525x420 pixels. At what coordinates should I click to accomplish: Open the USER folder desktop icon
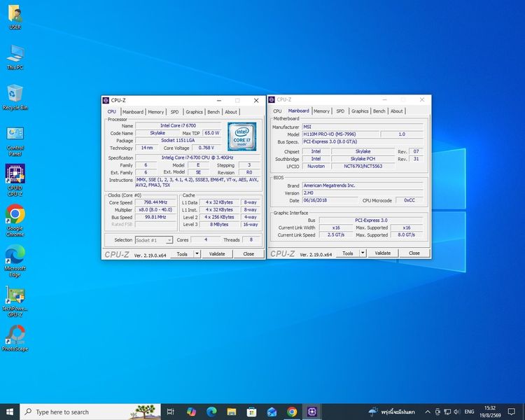[x=15, y=17]
